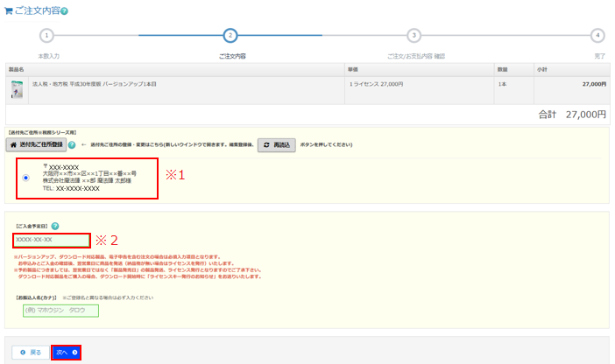Click the product box thumbnail in order table
This screenshot has width=615, height=364.
click(17, 88)
